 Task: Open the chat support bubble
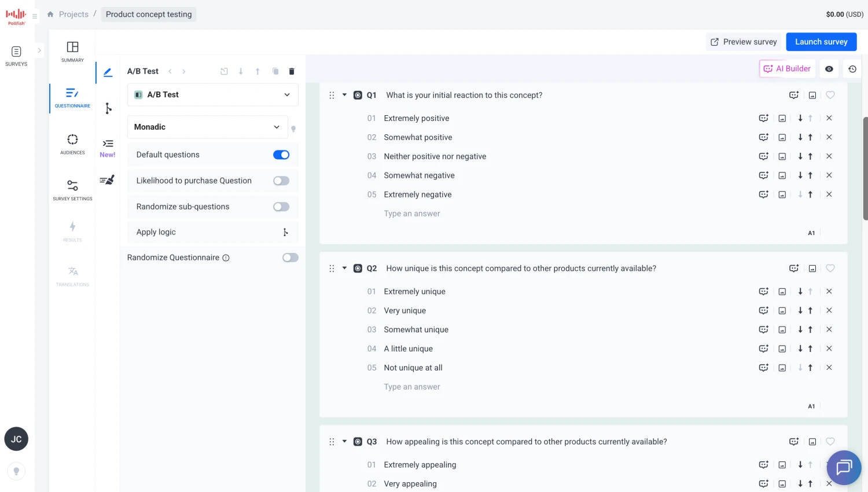coord(844,467)
